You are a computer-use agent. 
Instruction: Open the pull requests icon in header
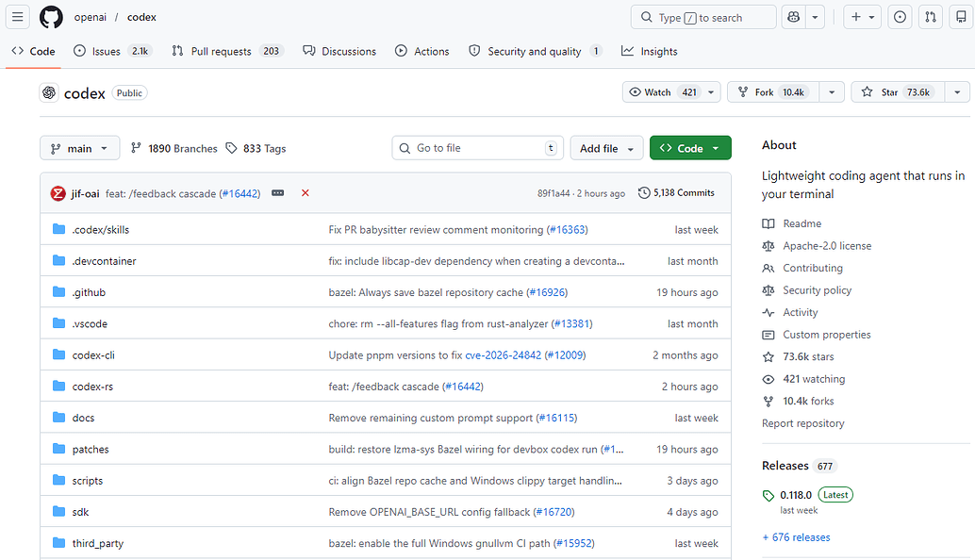(931, 17)
